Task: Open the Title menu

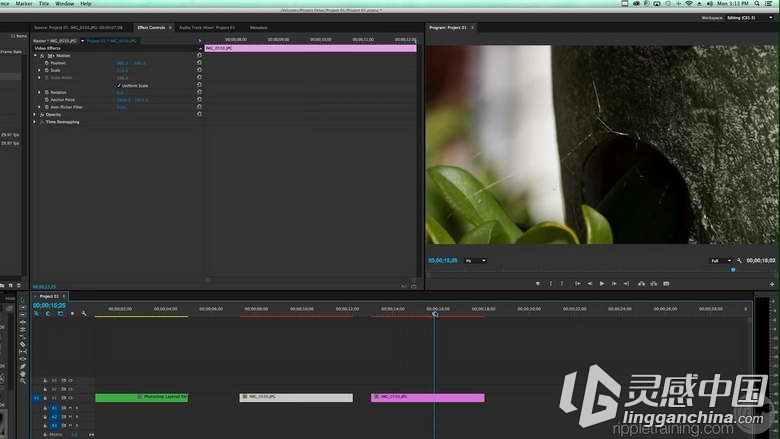Action: (x=44, y=3)
